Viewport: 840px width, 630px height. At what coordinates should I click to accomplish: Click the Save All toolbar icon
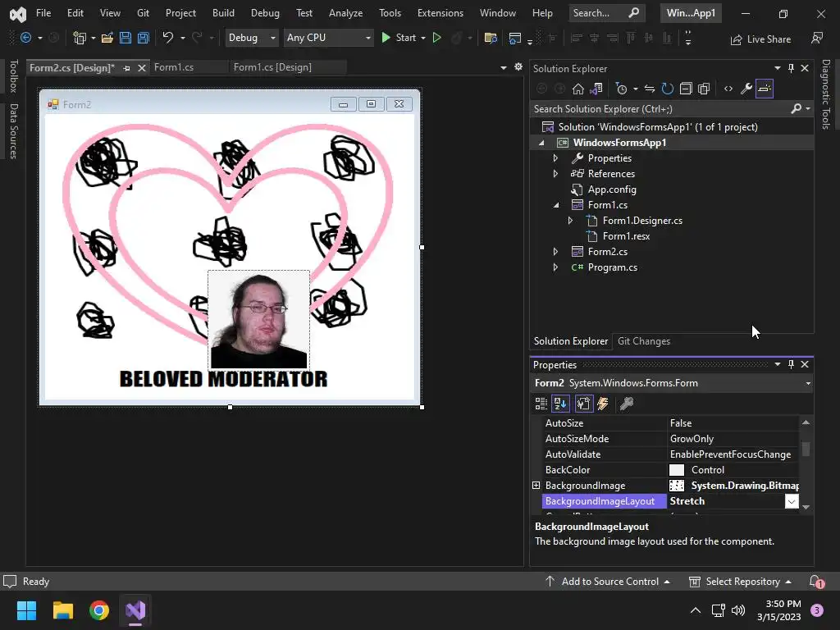pos(143,38)
